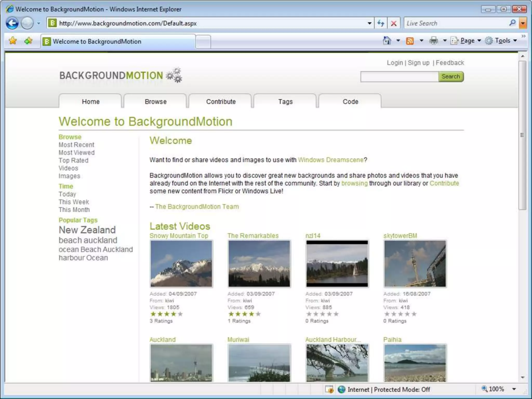Select the Welcome to BackgroundMotion browser tab
Screen dimensions: 532x399
tap(118, 41)
